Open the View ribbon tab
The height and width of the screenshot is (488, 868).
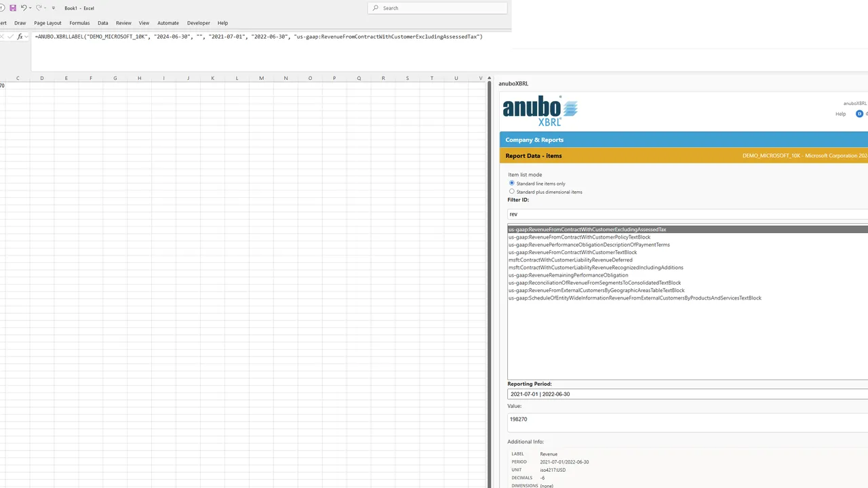pos(144,23)
